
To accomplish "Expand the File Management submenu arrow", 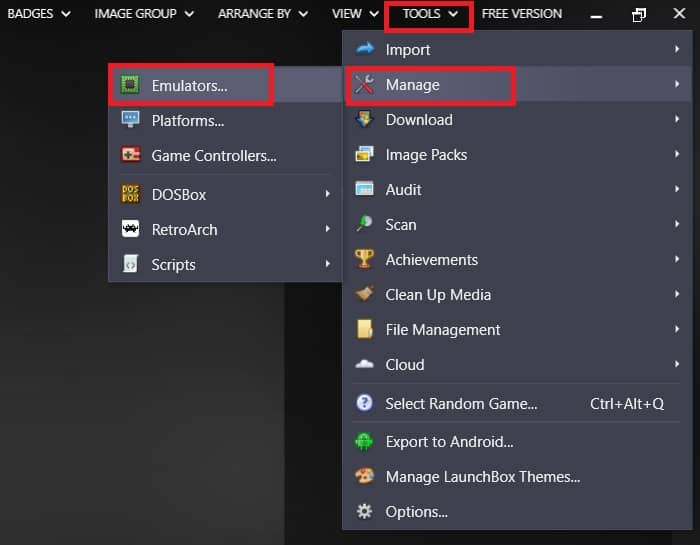I will (x=677, y=329).
